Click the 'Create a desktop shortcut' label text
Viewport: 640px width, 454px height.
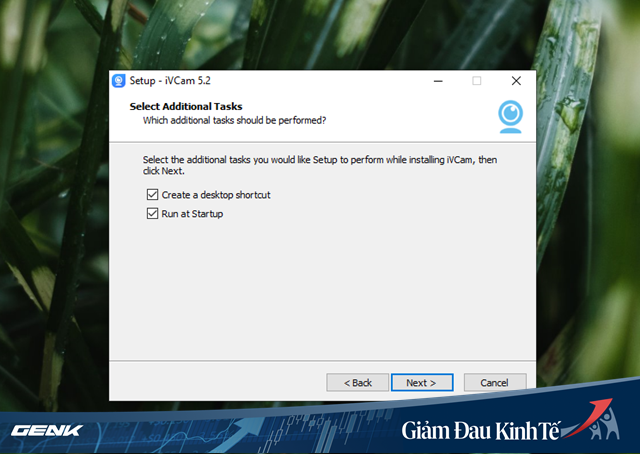216,195
